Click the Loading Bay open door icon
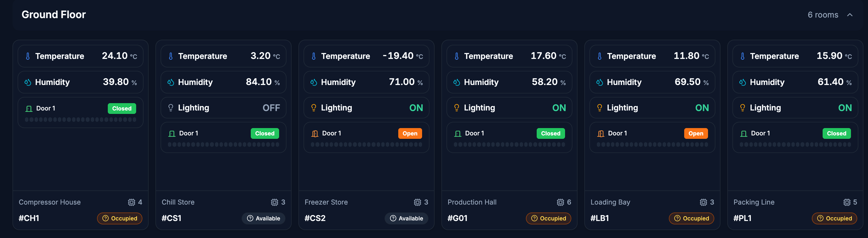 pyautogui.click(x=601, y=134)
